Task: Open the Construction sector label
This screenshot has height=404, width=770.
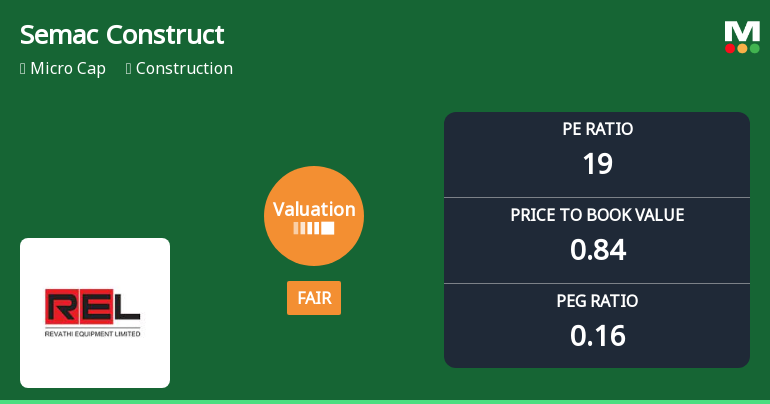Action: coord(184,69)
